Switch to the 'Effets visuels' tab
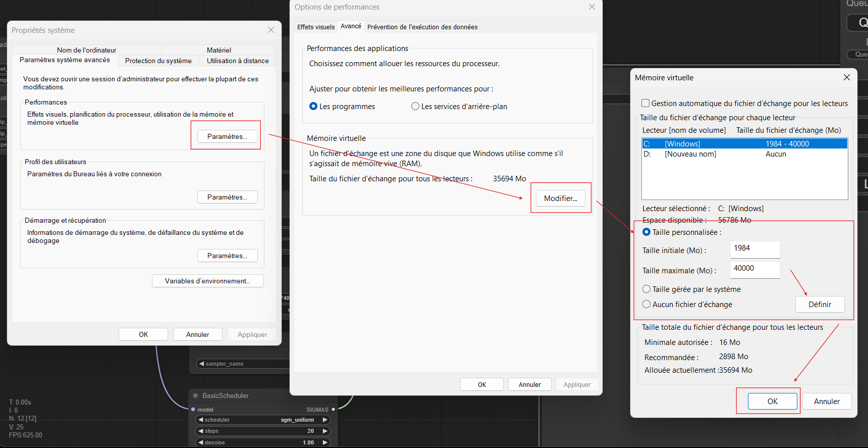 pyautogui.click(x=315, y=27)
